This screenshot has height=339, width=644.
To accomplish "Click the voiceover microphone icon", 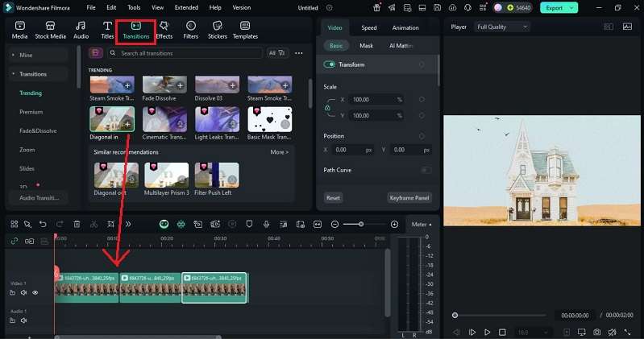I will pyautogui.click(x=266, y=224).
